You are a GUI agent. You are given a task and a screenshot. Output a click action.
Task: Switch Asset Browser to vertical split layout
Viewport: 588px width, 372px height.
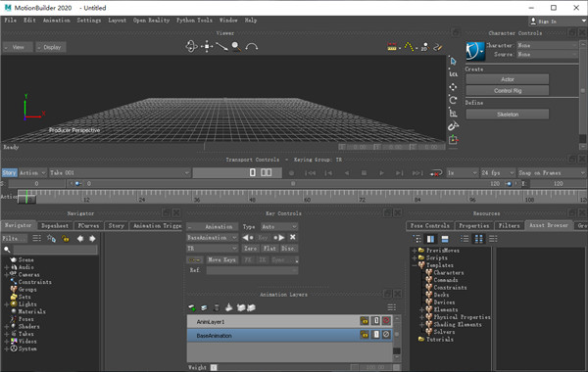(x=430, y=239)
